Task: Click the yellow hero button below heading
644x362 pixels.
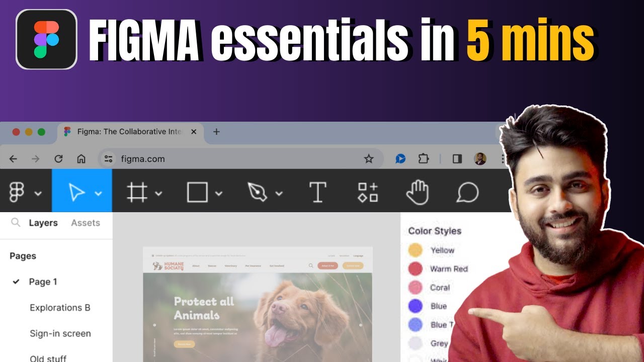Action: click(184, 344)
